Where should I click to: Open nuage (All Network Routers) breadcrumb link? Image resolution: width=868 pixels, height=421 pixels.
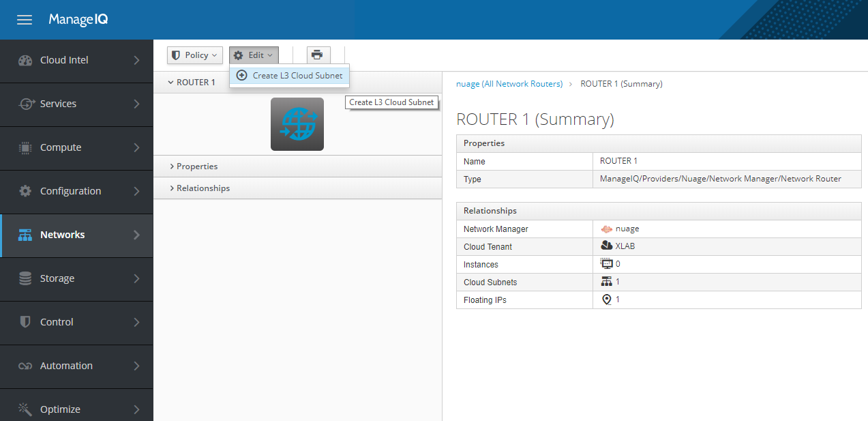pos(509,83)
